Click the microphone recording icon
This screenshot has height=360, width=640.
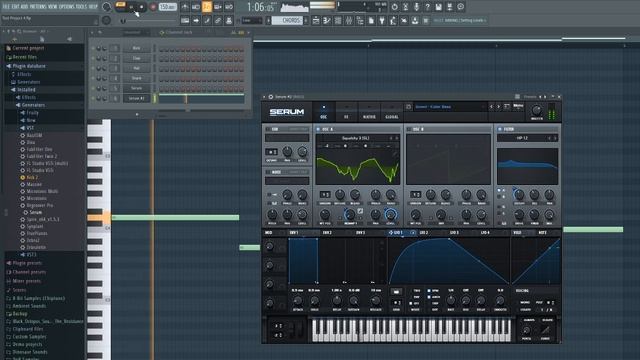coord(416,7)
